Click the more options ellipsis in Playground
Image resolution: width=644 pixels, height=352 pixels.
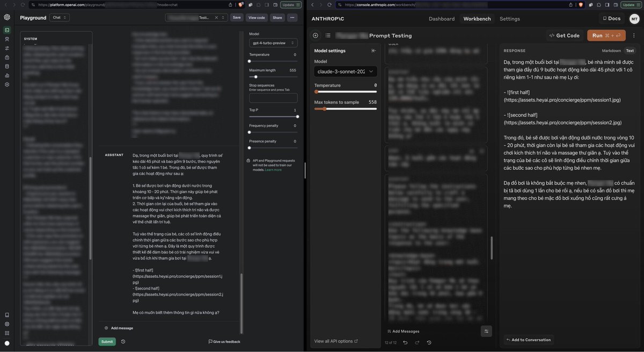[292, 17]
